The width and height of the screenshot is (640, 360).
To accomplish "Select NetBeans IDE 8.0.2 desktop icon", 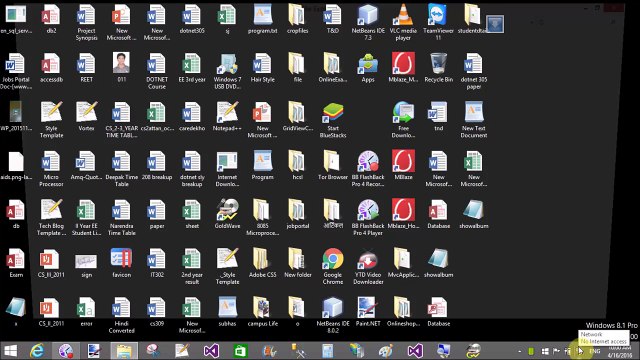I will [333, 308].
